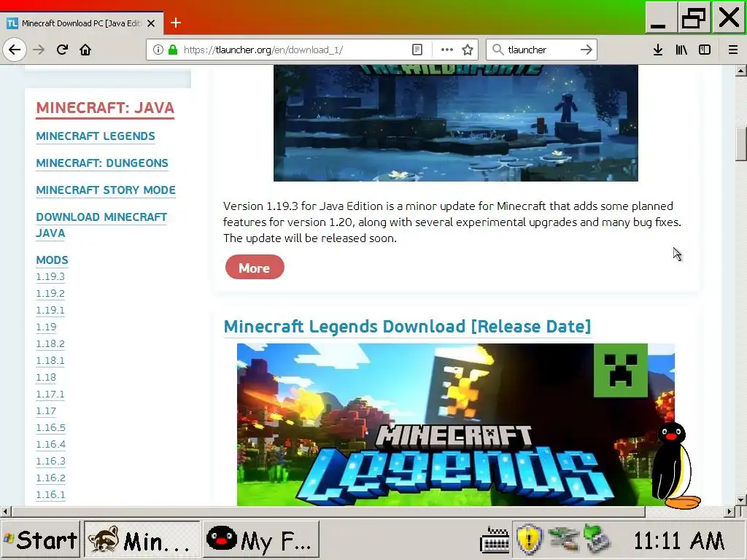This screenshot has width=747, height=560.
Task: Select mods version 1.18.2
Action: tap(50, 344)
